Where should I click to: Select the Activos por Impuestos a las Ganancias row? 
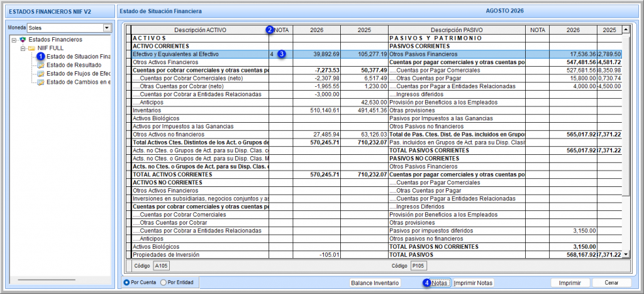(x=200, y=127)
